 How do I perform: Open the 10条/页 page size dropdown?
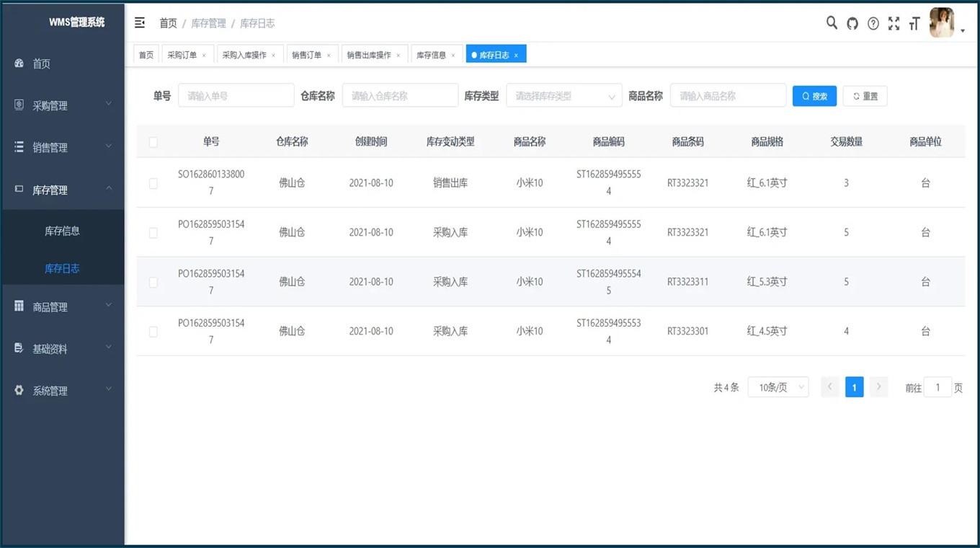click(778, 387)
